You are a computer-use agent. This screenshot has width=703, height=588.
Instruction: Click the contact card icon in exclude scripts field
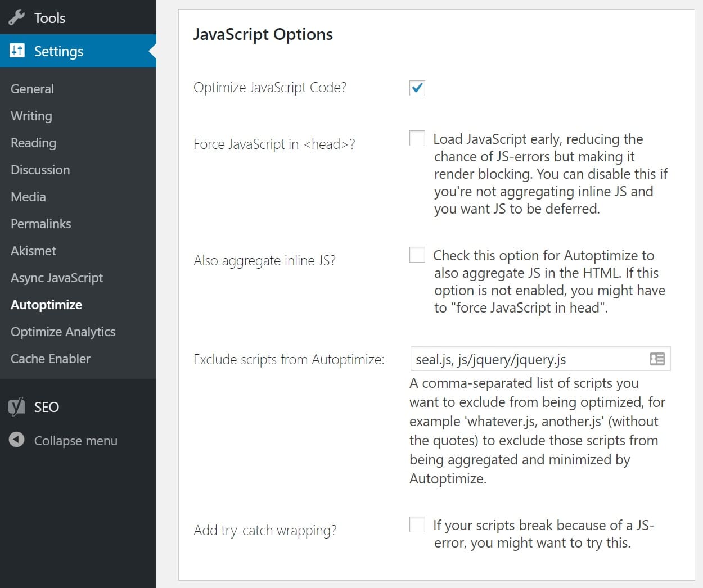[657, 359]
